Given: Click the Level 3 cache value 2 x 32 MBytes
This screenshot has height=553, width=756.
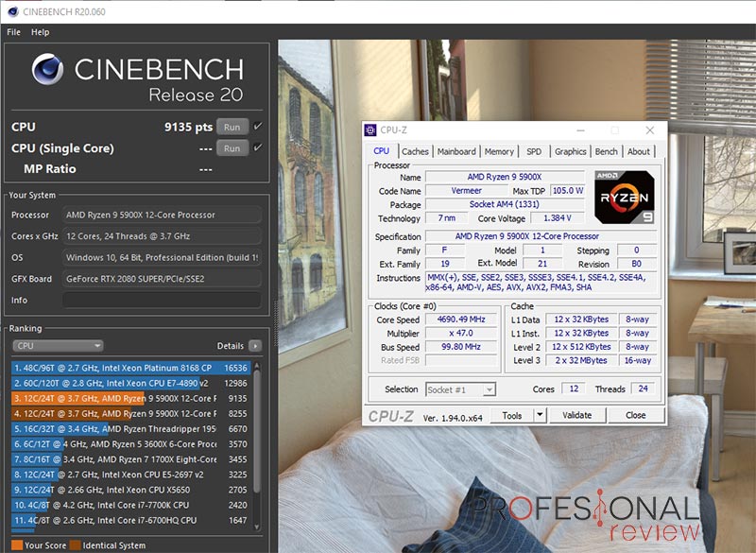Looking at the screenshot, I should (x=581, y=360).
